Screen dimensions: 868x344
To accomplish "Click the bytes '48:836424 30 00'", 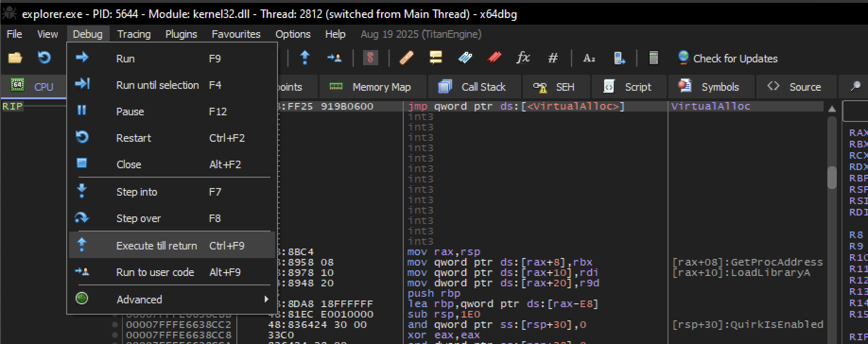I will click(317, 325).
